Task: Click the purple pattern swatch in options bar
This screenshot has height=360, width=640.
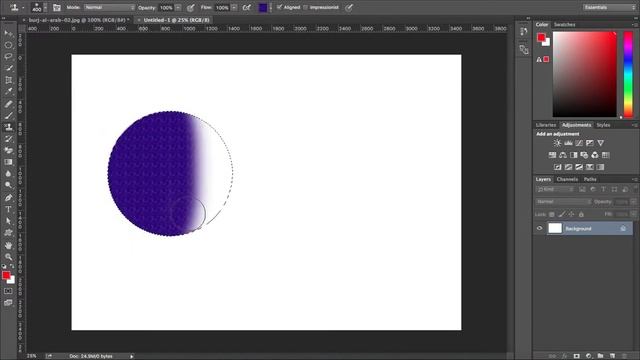Action: coord(263,7)
